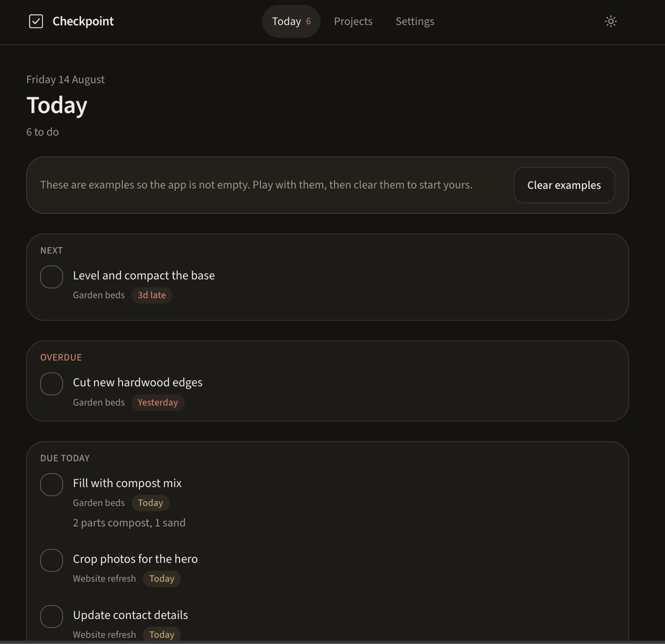This screenshot has width=665, height=644.
Task: Click the "3d late" badge
Action: [152, 295]
